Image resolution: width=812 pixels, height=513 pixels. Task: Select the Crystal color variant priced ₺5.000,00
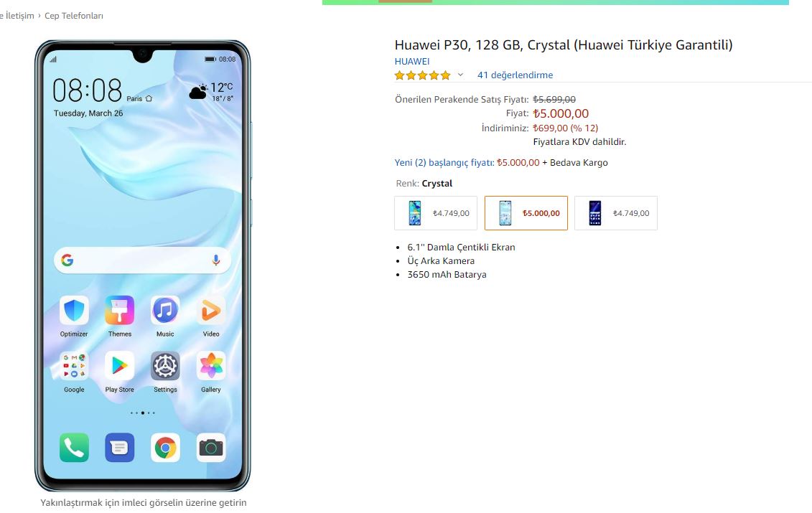526,213
